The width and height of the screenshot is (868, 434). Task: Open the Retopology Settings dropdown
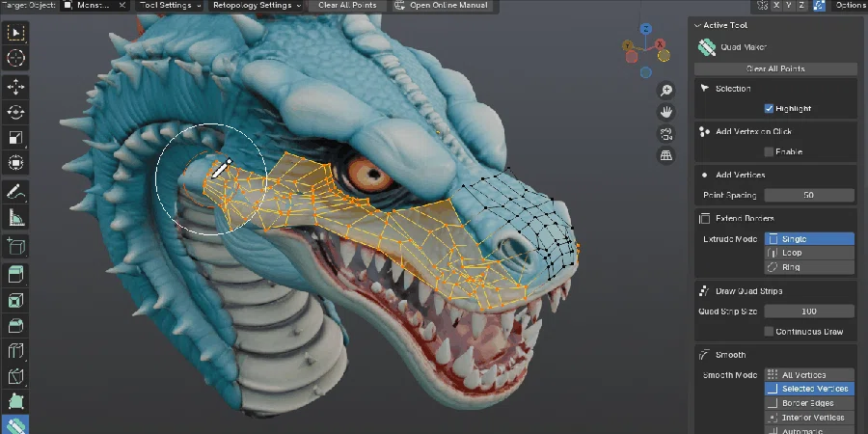[x=257, y=5]
